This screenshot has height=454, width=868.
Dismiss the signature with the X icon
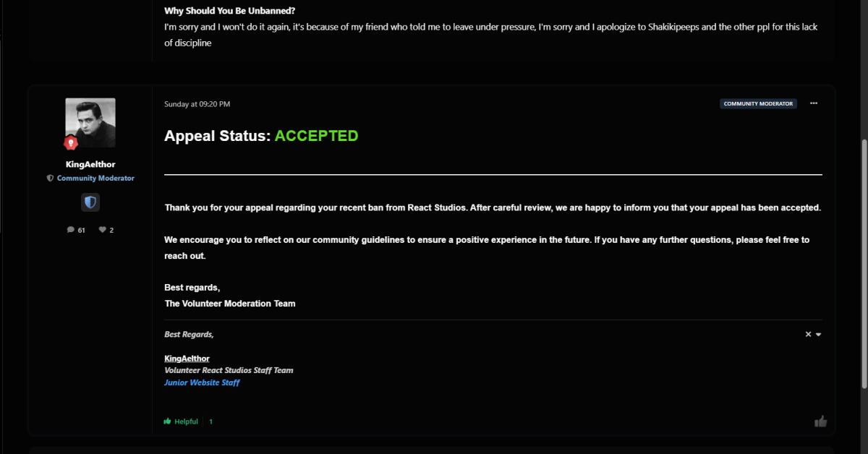pyautogui.click(x=808, y=334)
